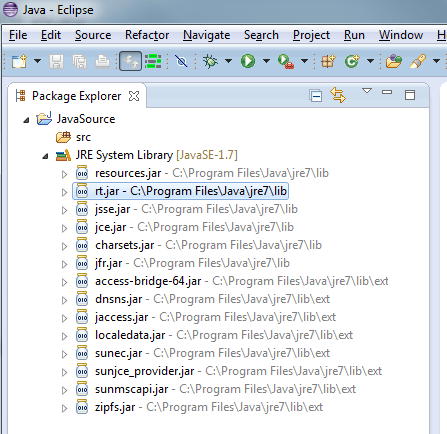Open the Navigate menu
Viewport: 447px width, 434px height.
pos(207,36)
